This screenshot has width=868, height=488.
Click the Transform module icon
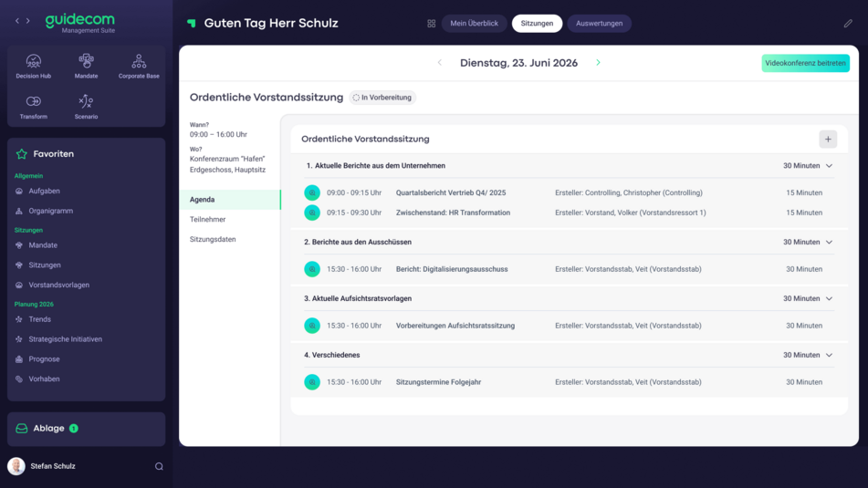(34, 106)
